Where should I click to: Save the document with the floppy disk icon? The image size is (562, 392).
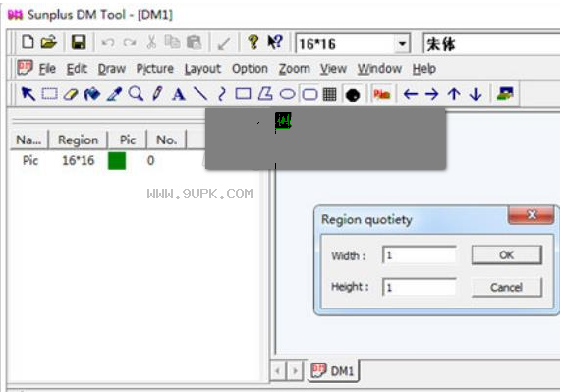click(79, 42)
